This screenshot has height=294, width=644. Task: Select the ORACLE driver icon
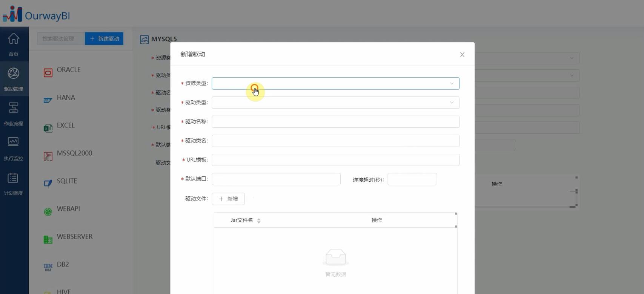click(x=48, y=73)
